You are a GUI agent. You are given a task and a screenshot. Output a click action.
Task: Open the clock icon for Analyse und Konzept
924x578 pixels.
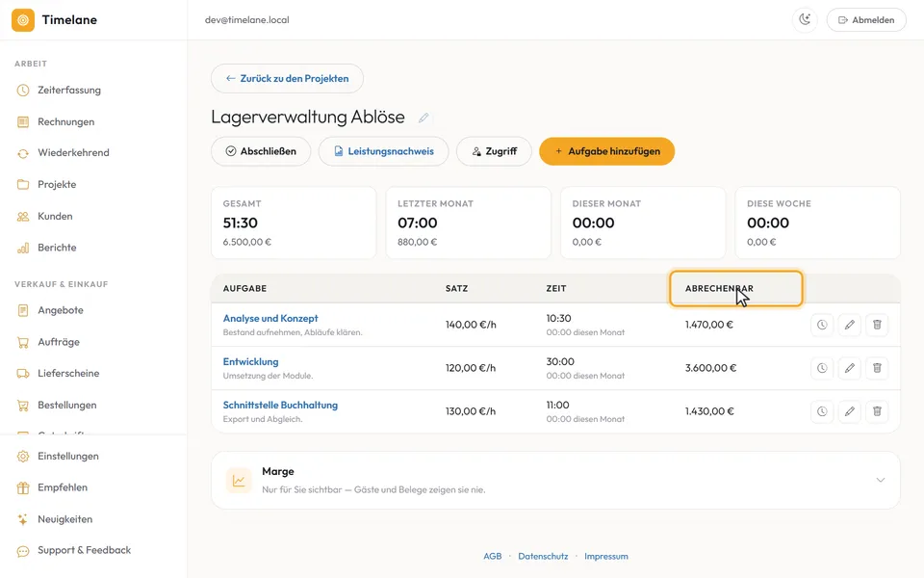click(821, 325)
